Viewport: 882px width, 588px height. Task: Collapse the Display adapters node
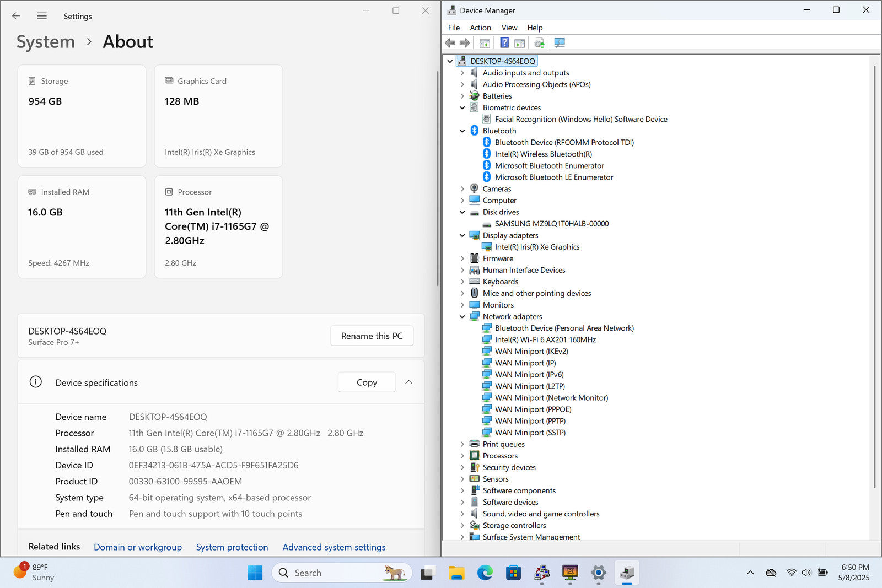click(462, 235)
